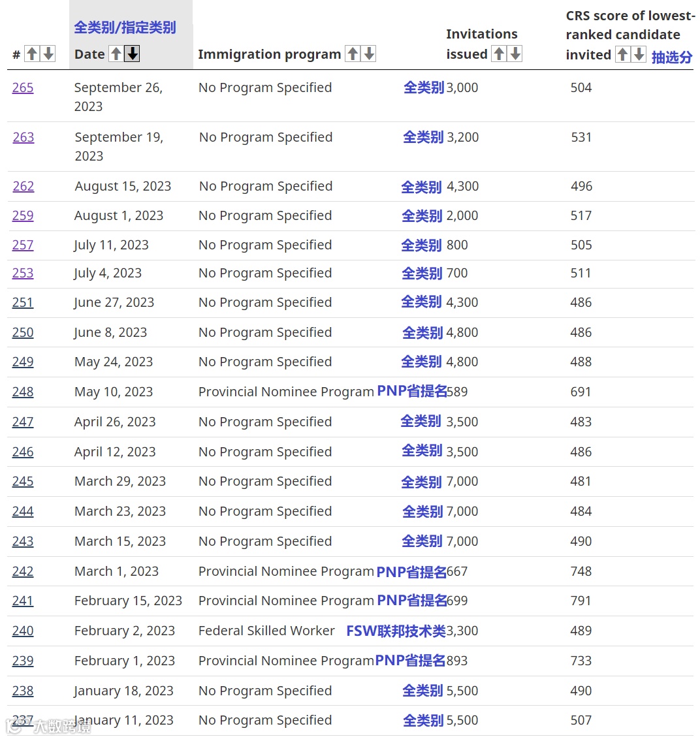This screenshot has width=700, height=739.
Task: Select invitations value 667
Action: coord(457,572)
